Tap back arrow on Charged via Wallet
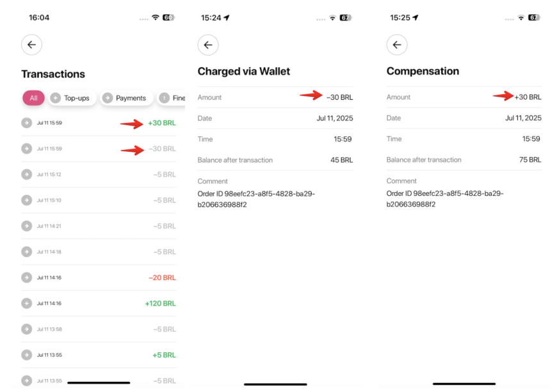559x392 pixels. (x=208, y=45)
